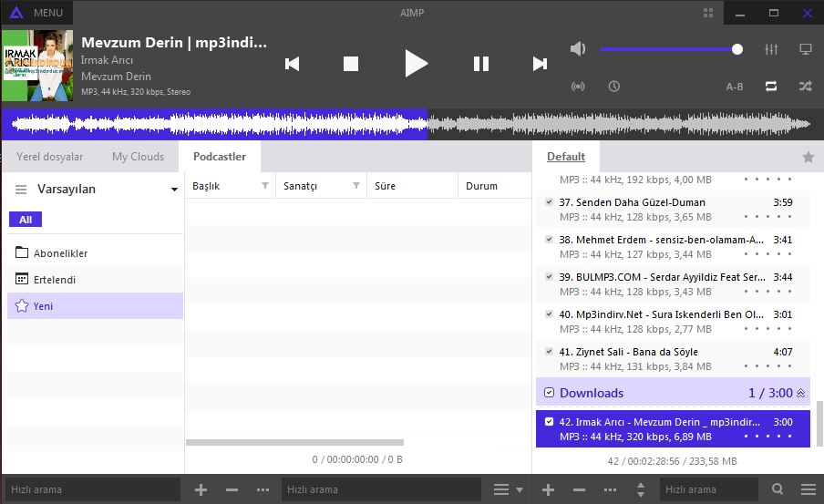Skip to the next track
824x504 pixels.
pyautogui.click(x=540, y=64)
